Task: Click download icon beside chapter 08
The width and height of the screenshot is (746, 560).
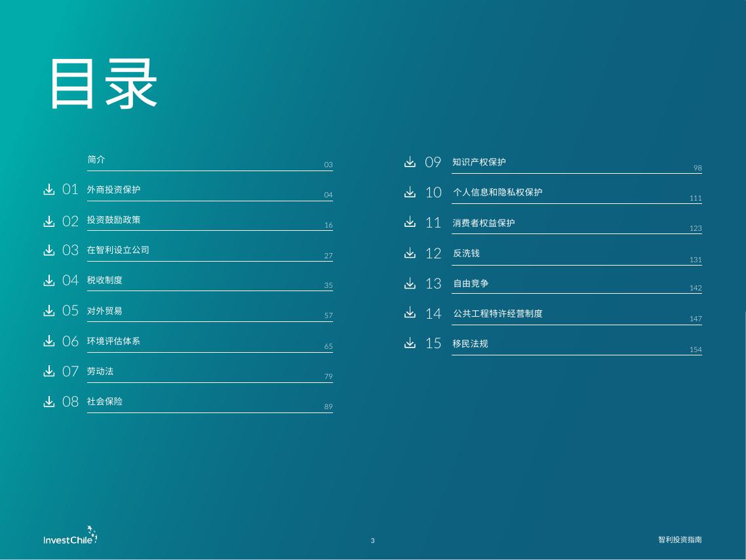Action: [x=49, y=401]
